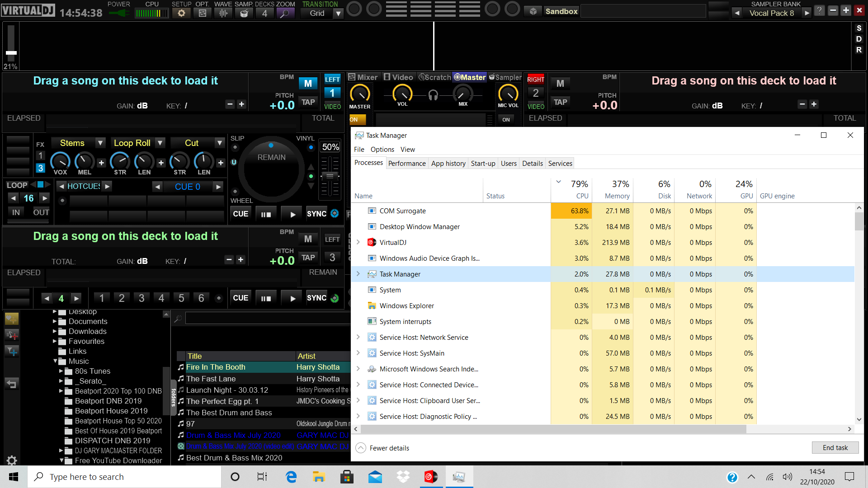Open the Details tab in Task Manager
The width and height of the screenshot is (868, 488).
click(532, 163)
